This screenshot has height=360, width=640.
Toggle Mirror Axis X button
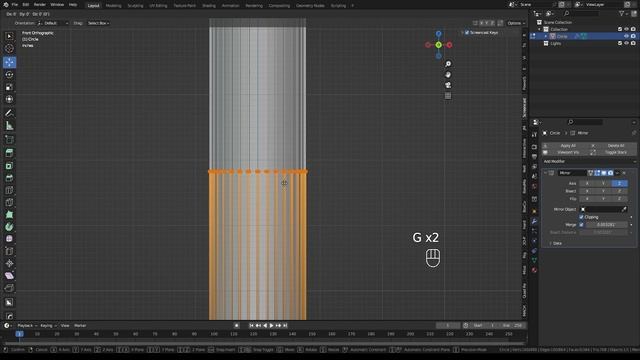587,184
